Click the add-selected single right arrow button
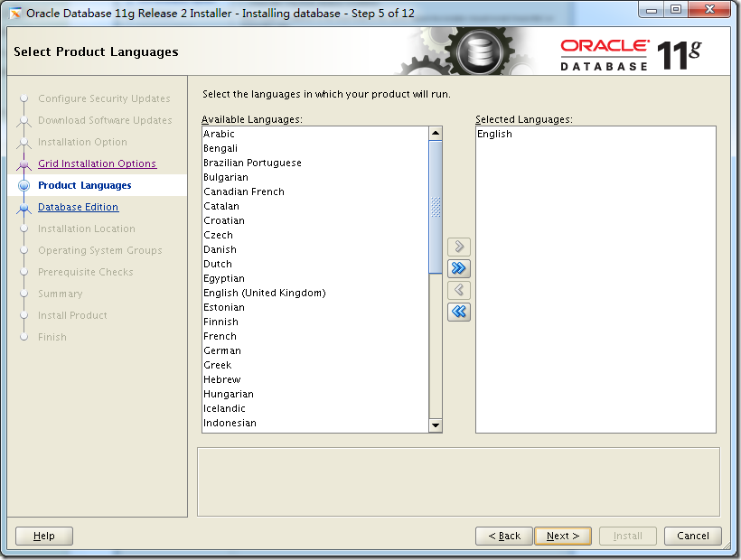The width and height of the screenshot is (741, 560). 458,247
